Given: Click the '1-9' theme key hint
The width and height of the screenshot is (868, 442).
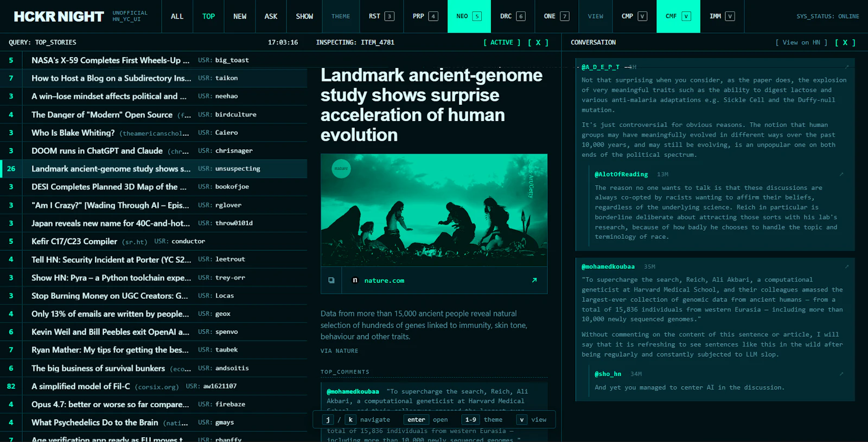Looking at the screenshot, I should pos(471,420).
